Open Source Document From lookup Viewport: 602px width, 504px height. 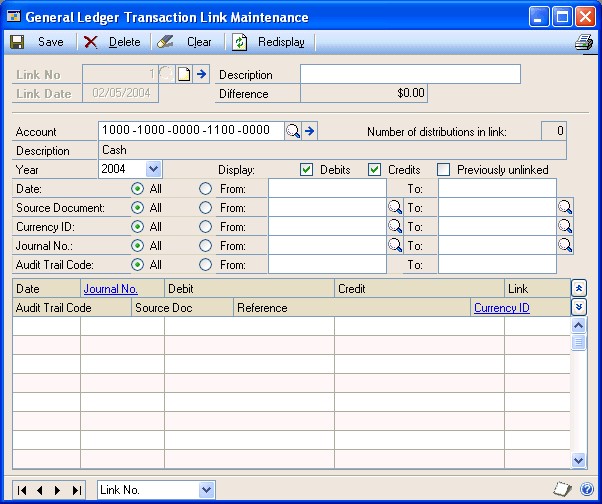[395, 207]
